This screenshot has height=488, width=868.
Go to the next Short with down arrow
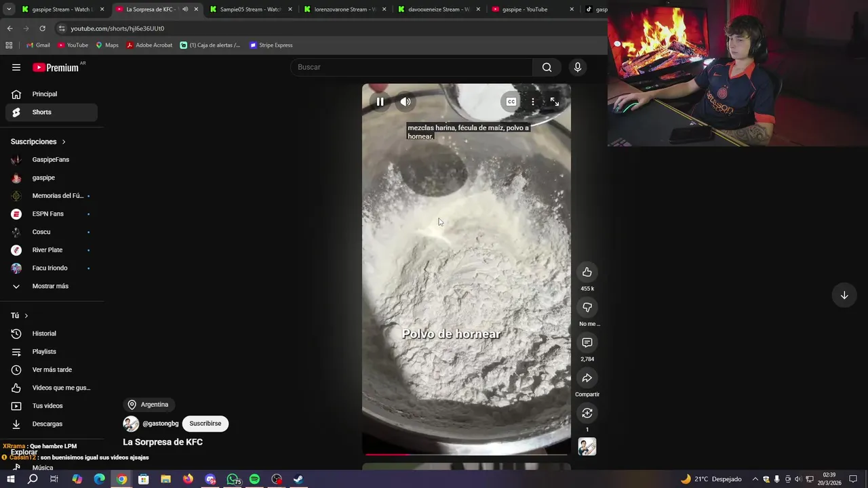[x=844, y=296]
